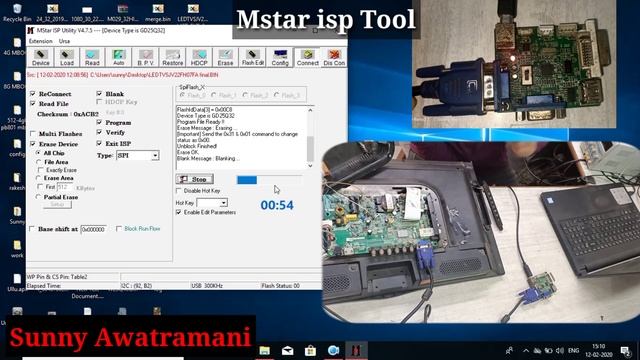Click the Flash Status: 00 status text
Screen dimensions: 640x360
coord(280,286)
